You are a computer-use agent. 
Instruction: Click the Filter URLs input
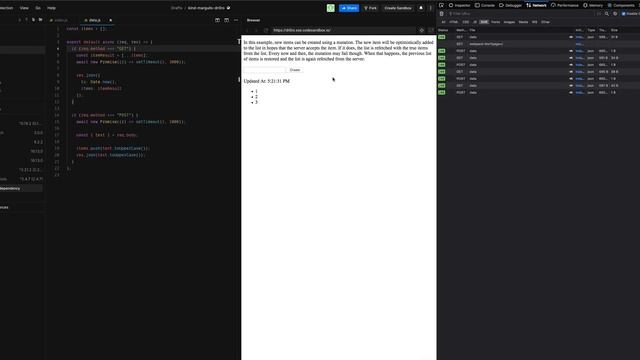click(x=520, y=13)
